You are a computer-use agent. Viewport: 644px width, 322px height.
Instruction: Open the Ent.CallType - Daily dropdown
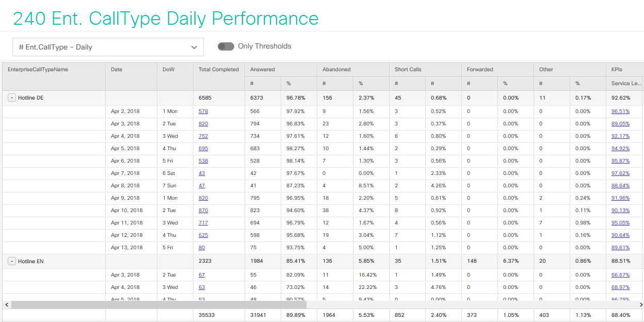click(108, 47)
